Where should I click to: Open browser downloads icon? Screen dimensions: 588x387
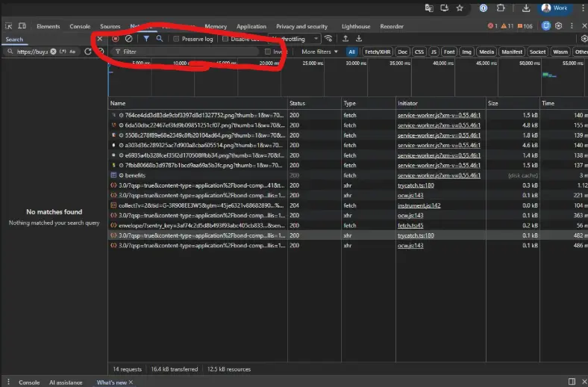coord(526,8)
